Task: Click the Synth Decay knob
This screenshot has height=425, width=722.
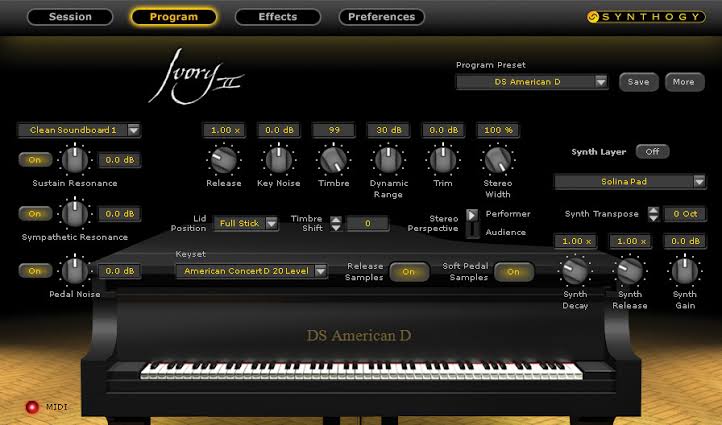Action: click(575, 271)
